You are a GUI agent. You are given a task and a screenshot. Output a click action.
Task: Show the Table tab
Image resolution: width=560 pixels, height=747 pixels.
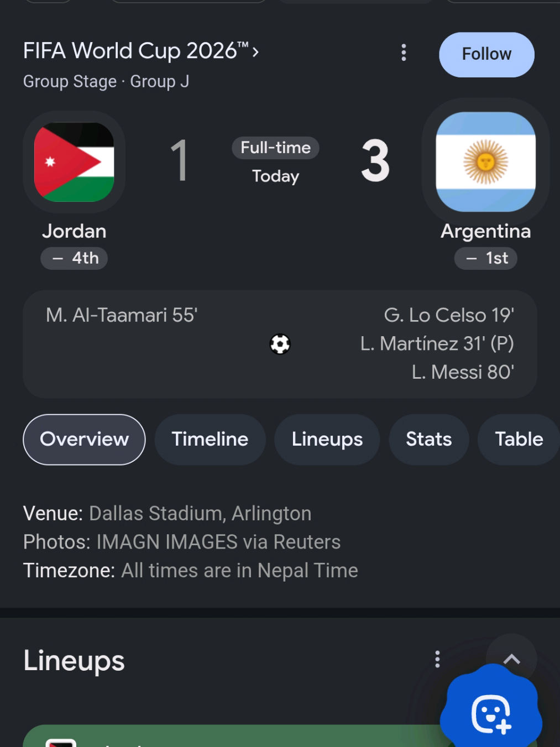point(519,440)
